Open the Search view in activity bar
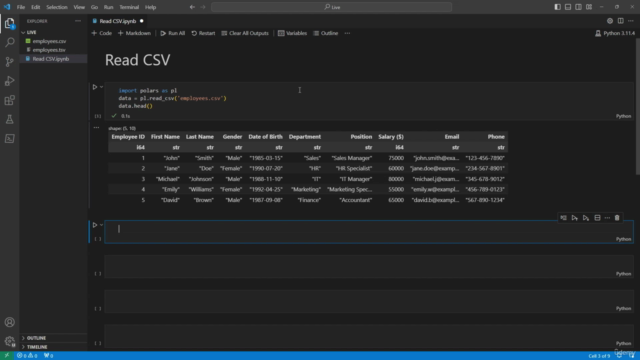 9,42
